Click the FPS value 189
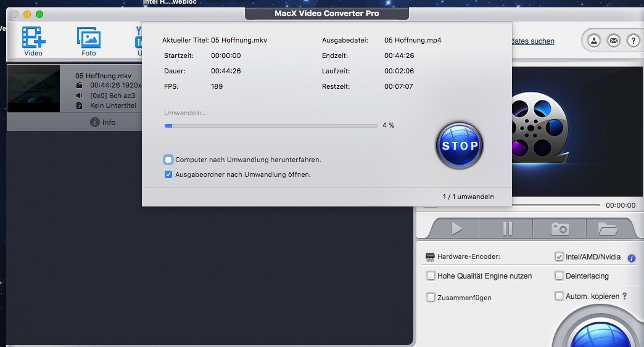Image resolution: width=644 pixels, height=347 pixels. click(x=217, y=86)
